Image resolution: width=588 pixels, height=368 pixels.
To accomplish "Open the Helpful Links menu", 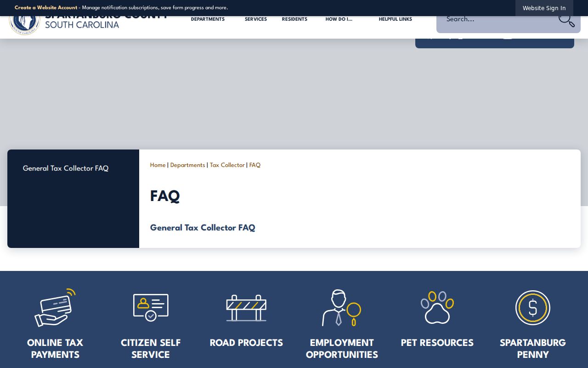I will point(396,19).
